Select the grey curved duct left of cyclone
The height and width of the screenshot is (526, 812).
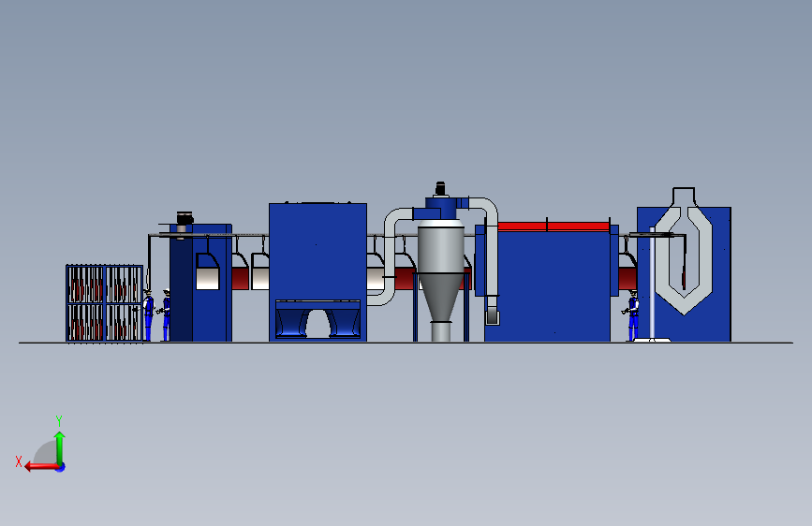390,256
